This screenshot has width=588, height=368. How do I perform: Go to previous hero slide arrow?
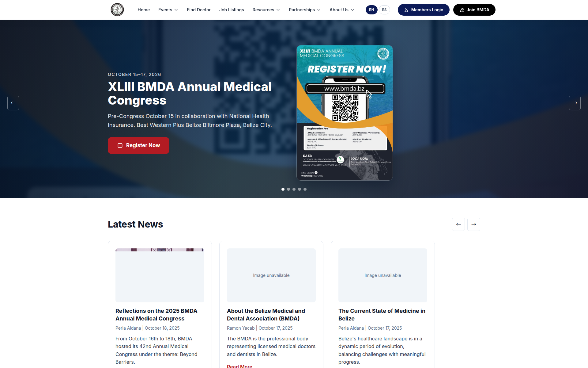[13, 103]
